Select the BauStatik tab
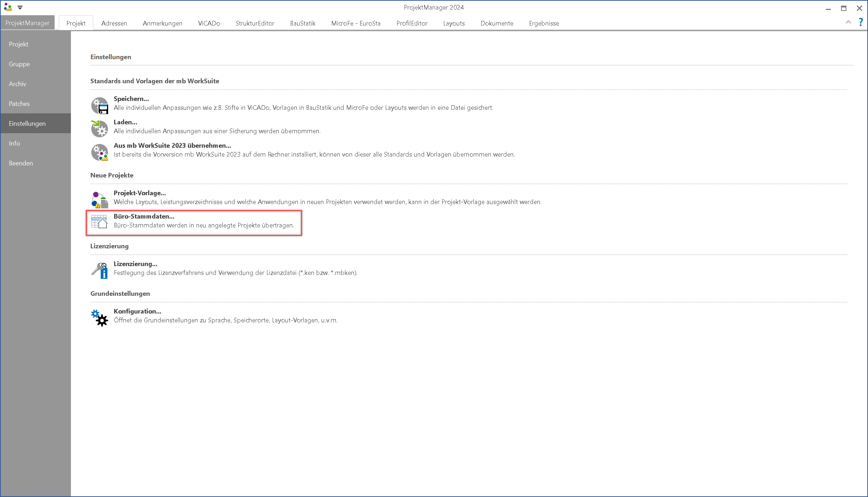The image size is (868, 497). (x=302, y=23)
